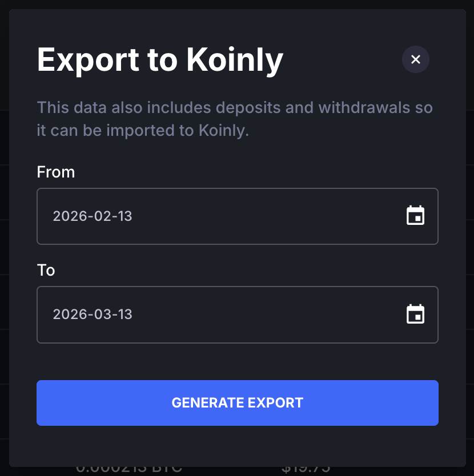Open the From date calendar picker
Image resolution: width=474 pixels, height=476 pixels.
pyautogui.click(x=415, y=216)
